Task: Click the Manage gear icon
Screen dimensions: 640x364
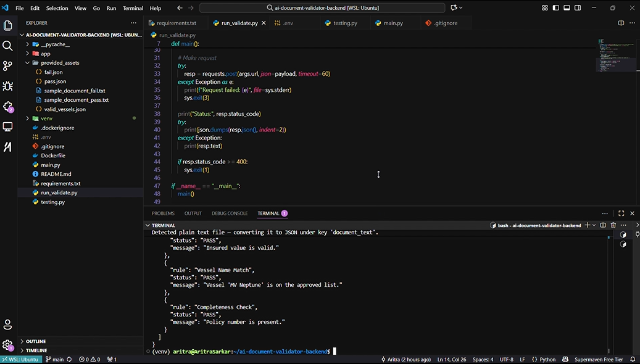Action: (8, 345)
